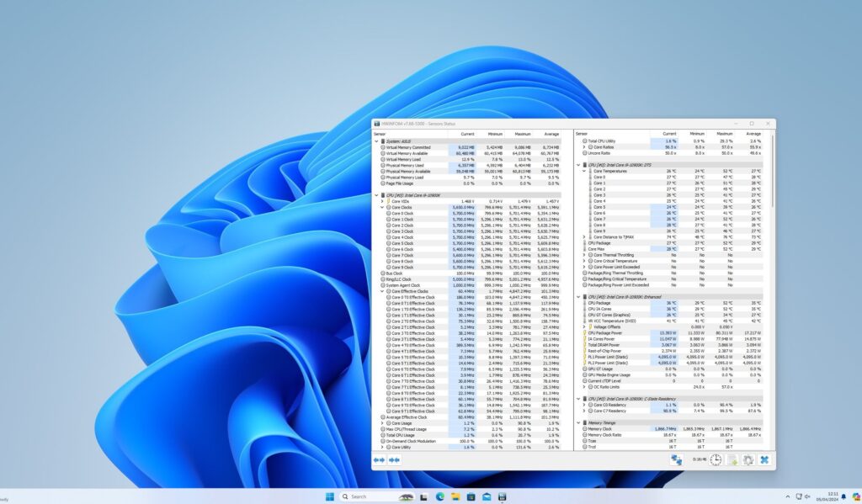862x504 pixels.
Task: Click the Memory Clock sensor icon
Action: point(585,429)
